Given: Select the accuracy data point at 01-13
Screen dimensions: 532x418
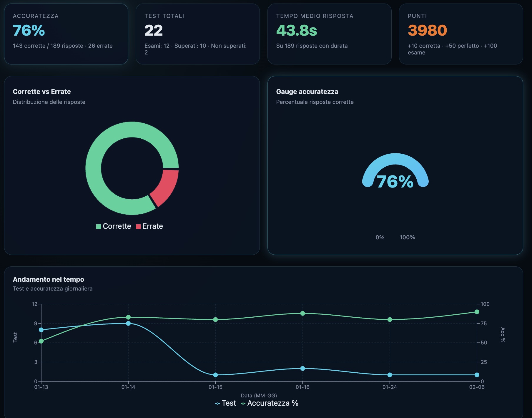Looking at the screenshot, I should point(41,341).
